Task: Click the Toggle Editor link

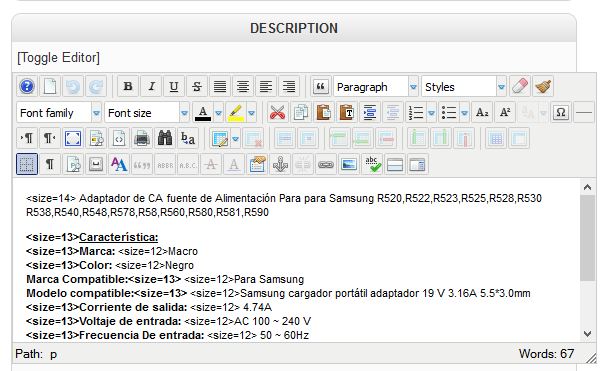Action: click(58, 58)
